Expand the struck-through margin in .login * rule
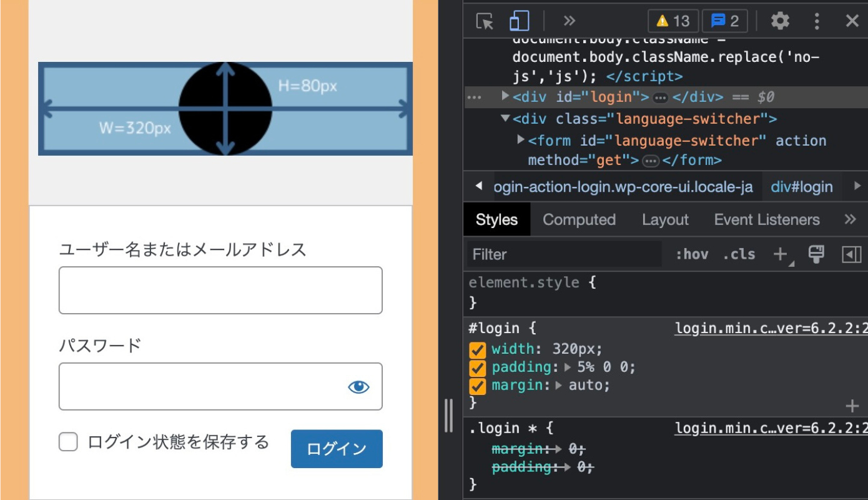This screenshot has height=500, width=868. [560, 449]
